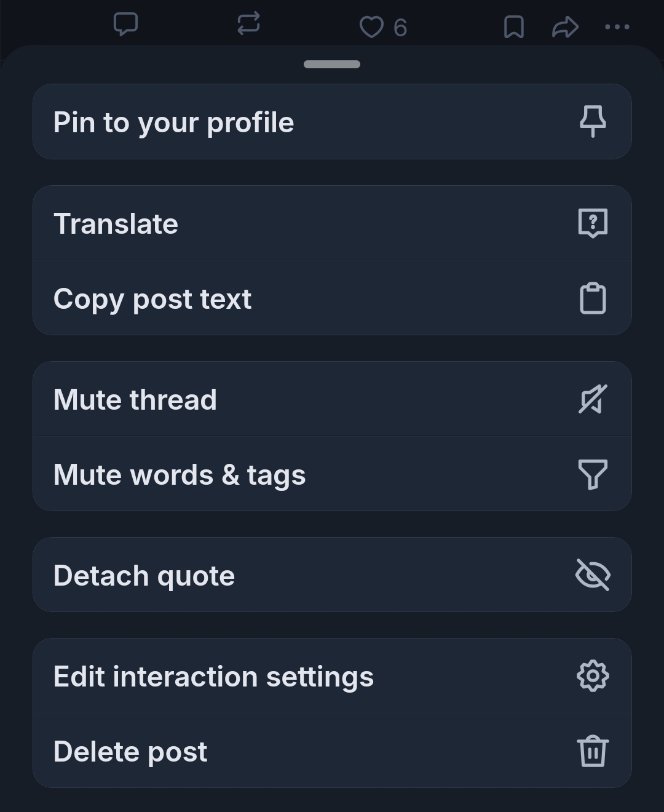
Task: Tap the repost arrows icon
Action: [x=248, y=25]
